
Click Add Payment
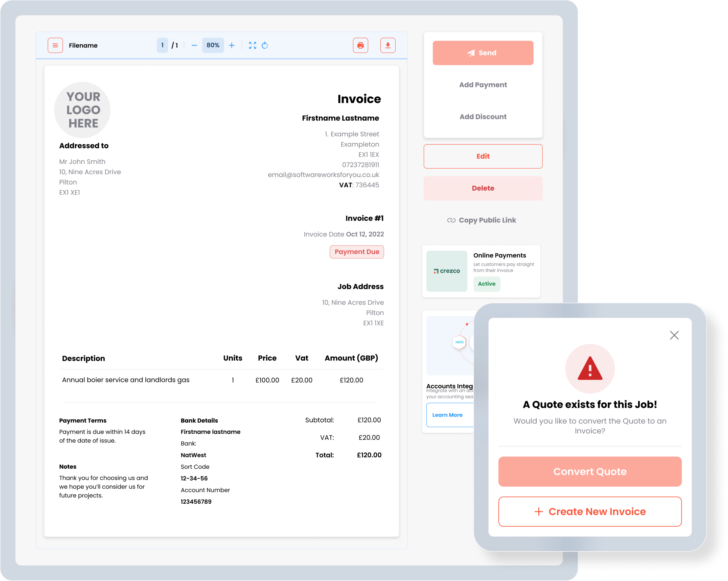click(483, 85)
